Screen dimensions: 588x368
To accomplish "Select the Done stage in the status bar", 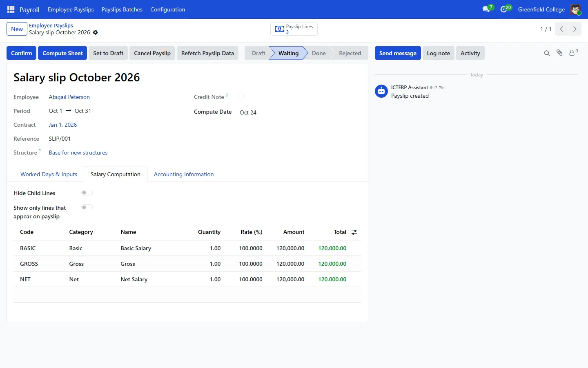I will tap(319, 53).
